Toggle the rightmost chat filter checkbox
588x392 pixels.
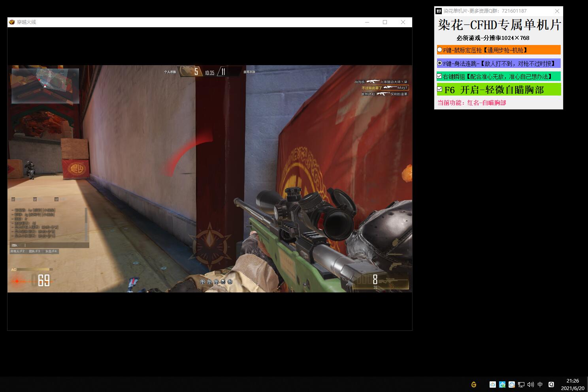[x=57, y=199]
